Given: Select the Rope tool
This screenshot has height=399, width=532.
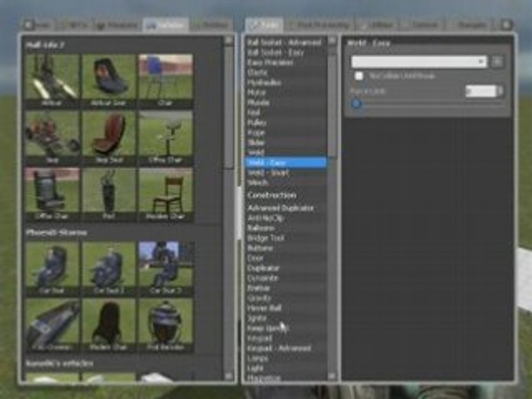Looking at the screenshot, I should 286,132.
